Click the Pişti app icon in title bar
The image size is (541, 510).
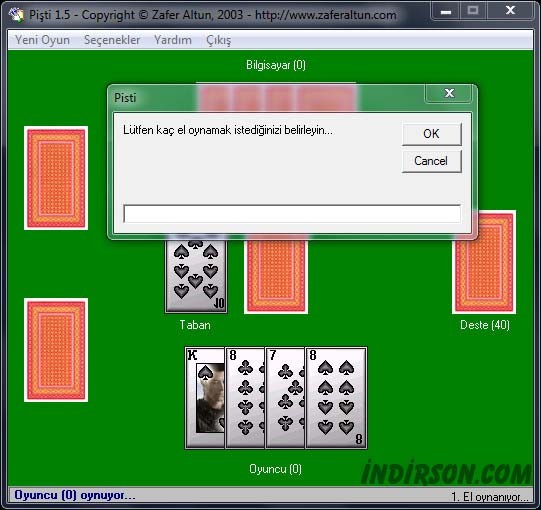[16, 14]
